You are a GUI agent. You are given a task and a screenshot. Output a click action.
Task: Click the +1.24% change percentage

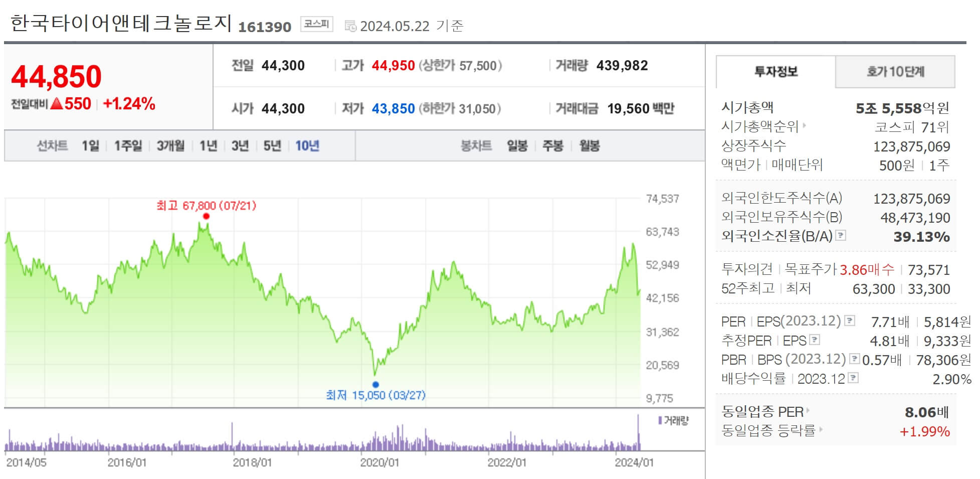pyautogui.click(x=129, y=104)
